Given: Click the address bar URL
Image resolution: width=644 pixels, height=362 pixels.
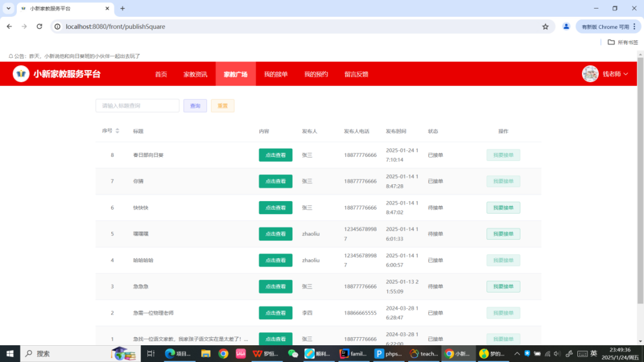Looking at the screenshot, I should tap(115, 27).
